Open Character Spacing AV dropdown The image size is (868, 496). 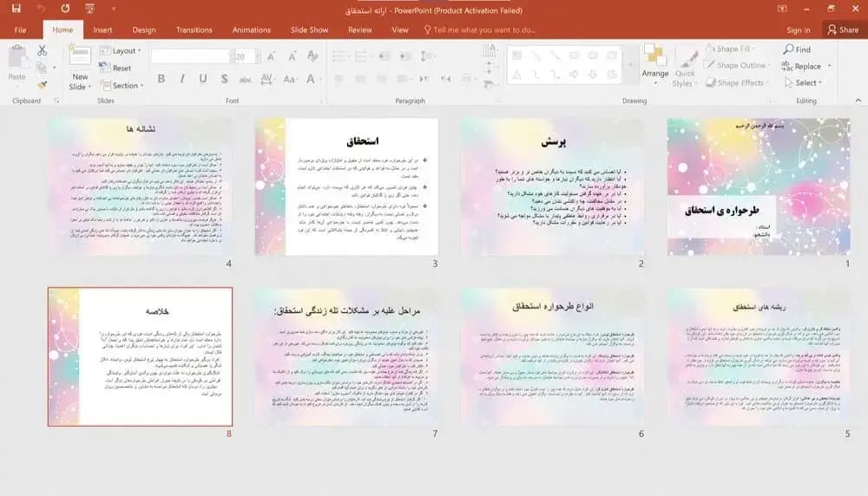pos(267,79)
